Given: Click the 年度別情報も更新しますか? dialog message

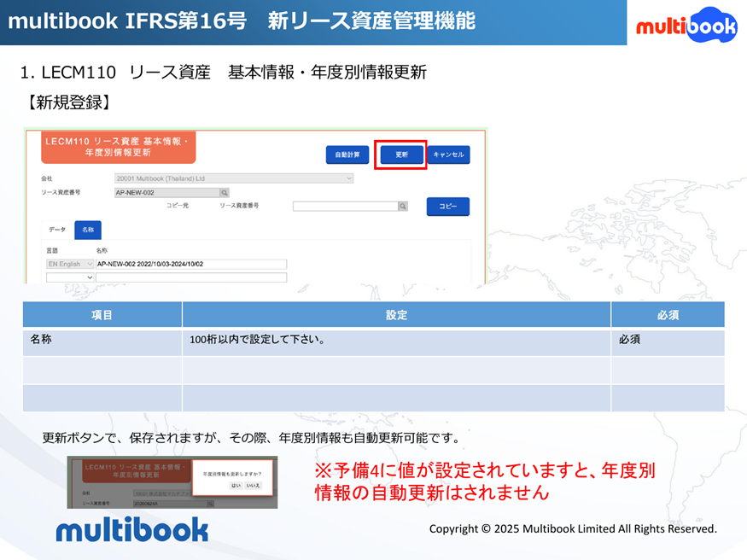Looking at the screenshot, I should pyautogui.click(x=232, y=474).
